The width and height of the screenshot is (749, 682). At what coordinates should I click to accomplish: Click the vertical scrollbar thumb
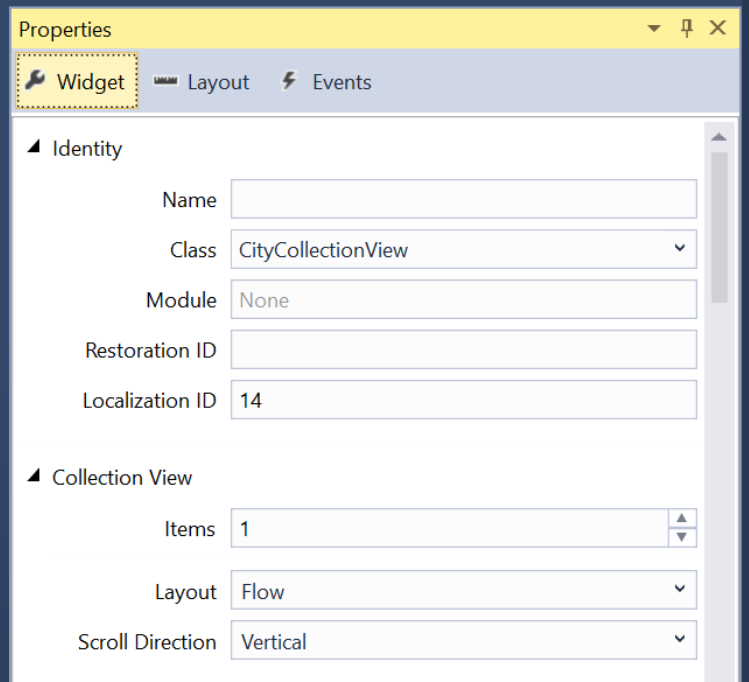(718, 225)
